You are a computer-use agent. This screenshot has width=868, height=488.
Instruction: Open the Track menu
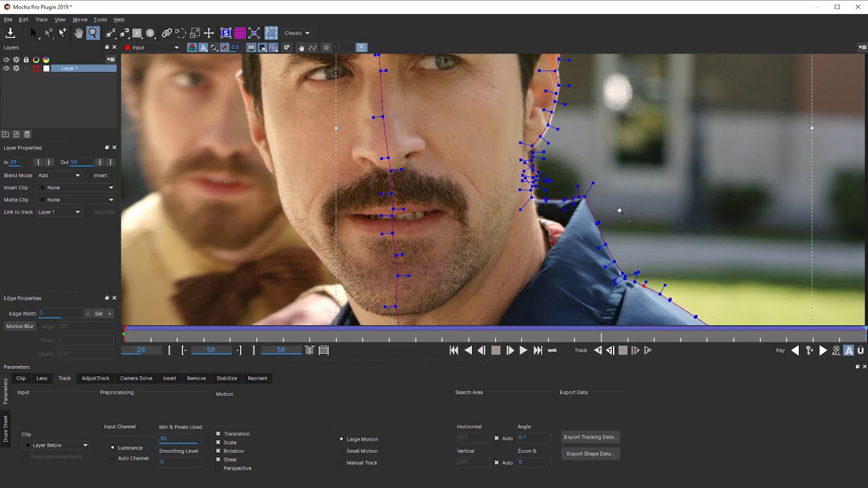[41, 20]
